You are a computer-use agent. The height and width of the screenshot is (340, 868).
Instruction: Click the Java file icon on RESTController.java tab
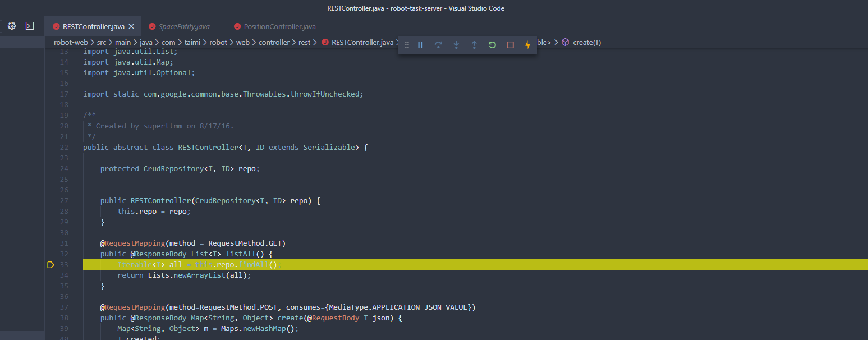point(56,25)
